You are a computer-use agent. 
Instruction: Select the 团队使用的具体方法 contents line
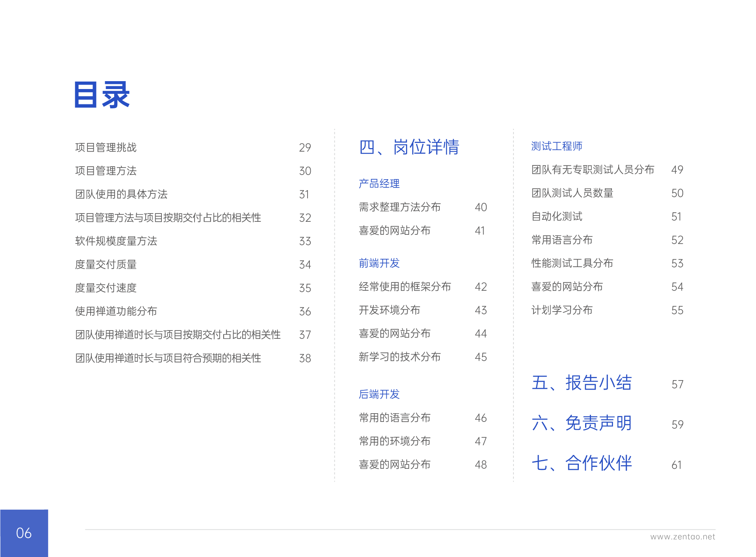(x=121, y=194)
